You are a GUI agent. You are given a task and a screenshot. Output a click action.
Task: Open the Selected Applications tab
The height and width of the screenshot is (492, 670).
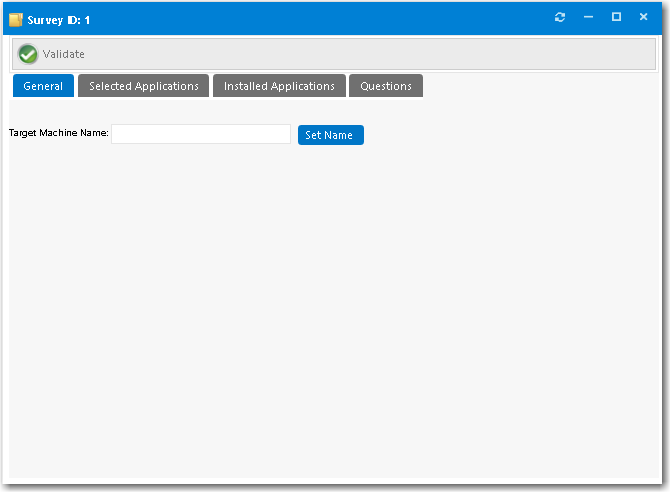click(x=144, y=86)
